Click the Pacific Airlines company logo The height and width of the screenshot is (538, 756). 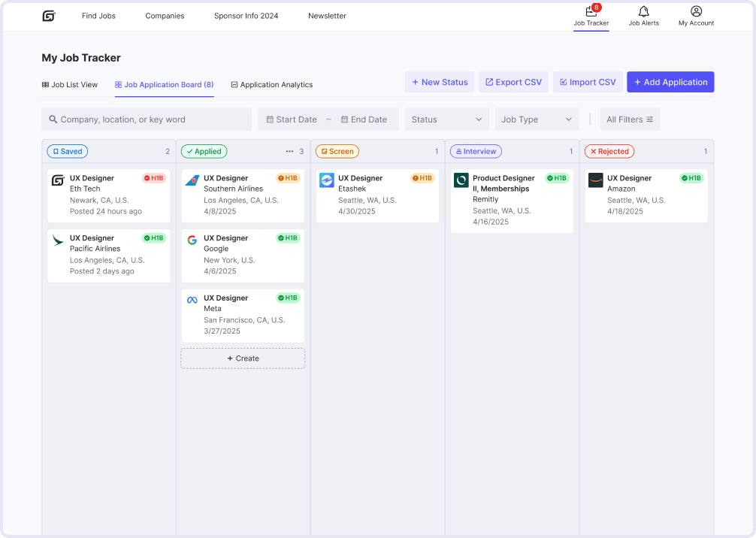pos(58,240)
